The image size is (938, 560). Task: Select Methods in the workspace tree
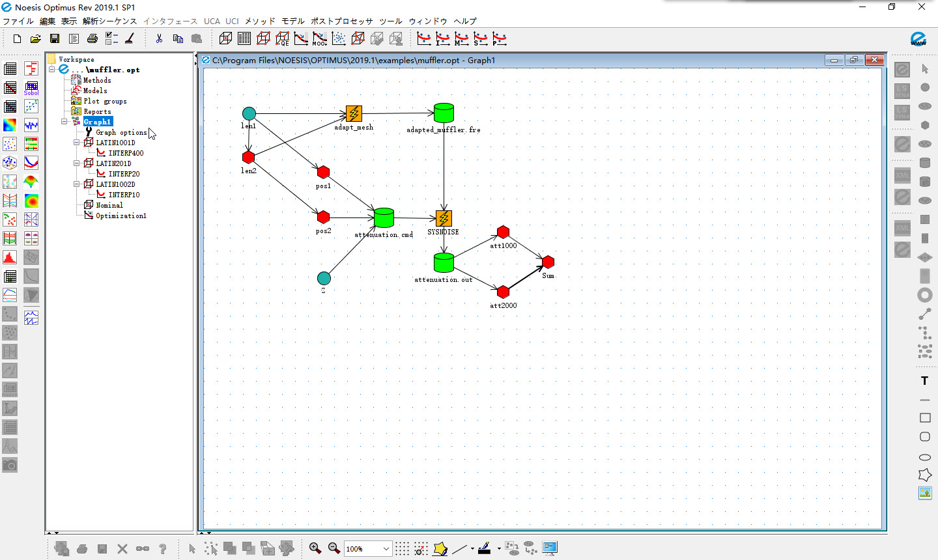tap(97, 80)
